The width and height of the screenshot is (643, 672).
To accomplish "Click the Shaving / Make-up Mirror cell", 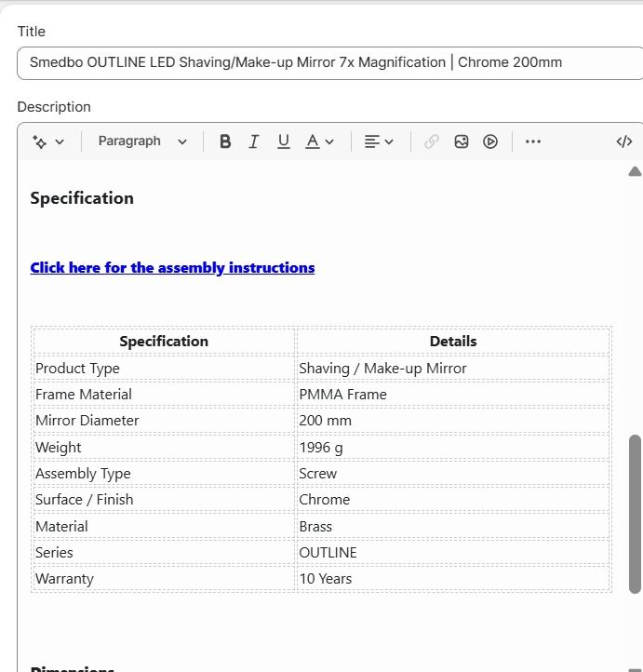I will 453,369.
